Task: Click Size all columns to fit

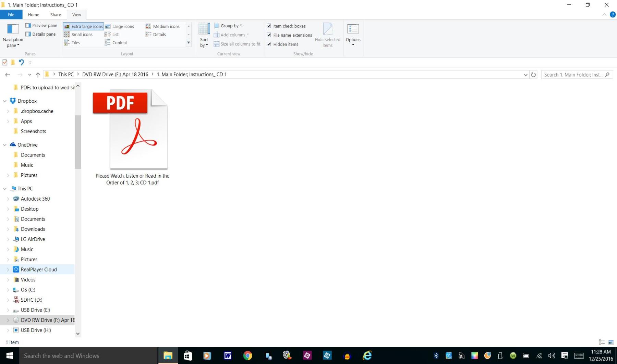Action: click(237, 44)
